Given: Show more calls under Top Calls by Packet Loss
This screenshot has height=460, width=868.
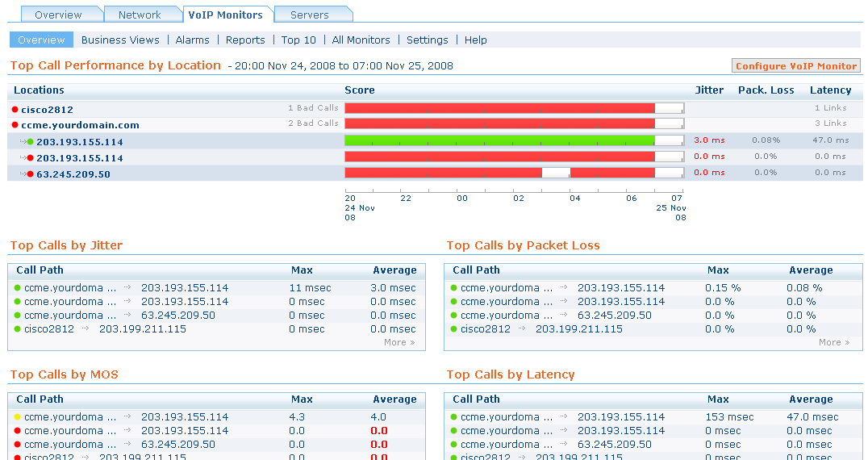Looking at the screenshot, I should (834, 342).
